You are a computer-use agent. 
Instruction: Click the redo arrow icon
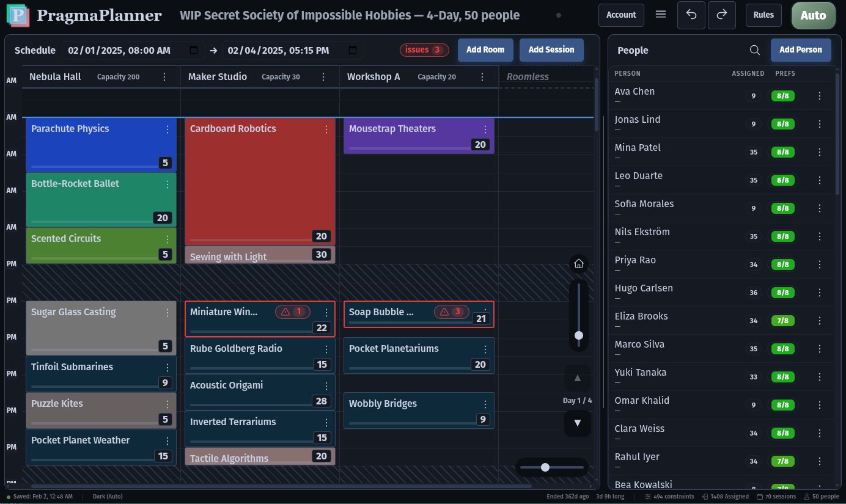click(721, 15)
